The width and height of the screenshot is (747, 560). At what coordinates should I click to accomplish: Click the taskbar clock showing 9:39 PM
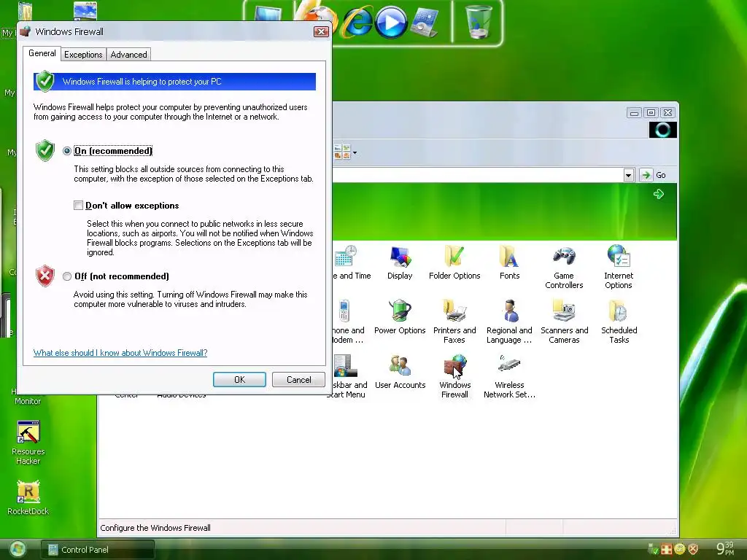point(725,548)
